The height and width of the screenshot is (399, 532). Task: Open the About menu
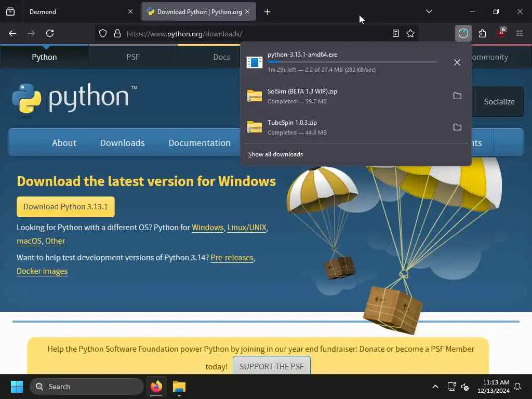pyautogui.click(x=64, y=143)
